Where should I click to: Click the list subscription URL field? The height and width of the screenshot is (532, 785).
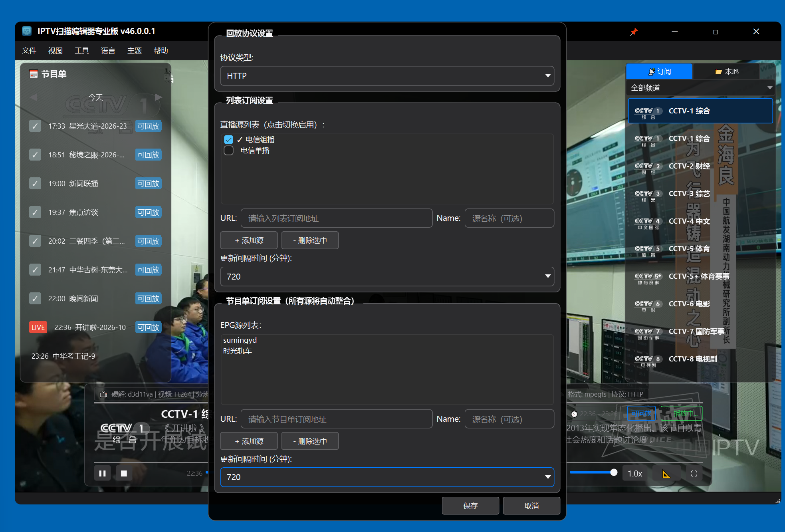click(x=337, y=218)
